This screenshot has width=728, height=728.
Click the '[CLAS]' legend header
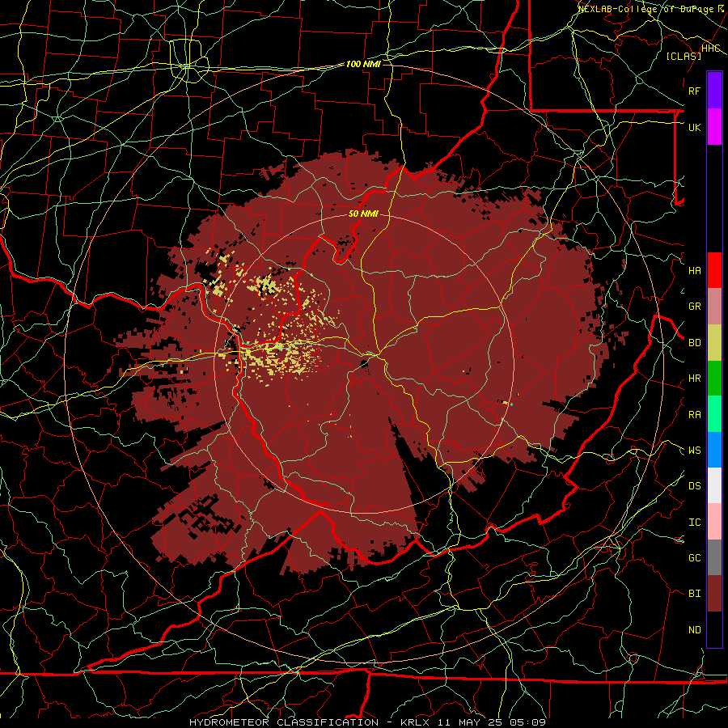point(684,57)
